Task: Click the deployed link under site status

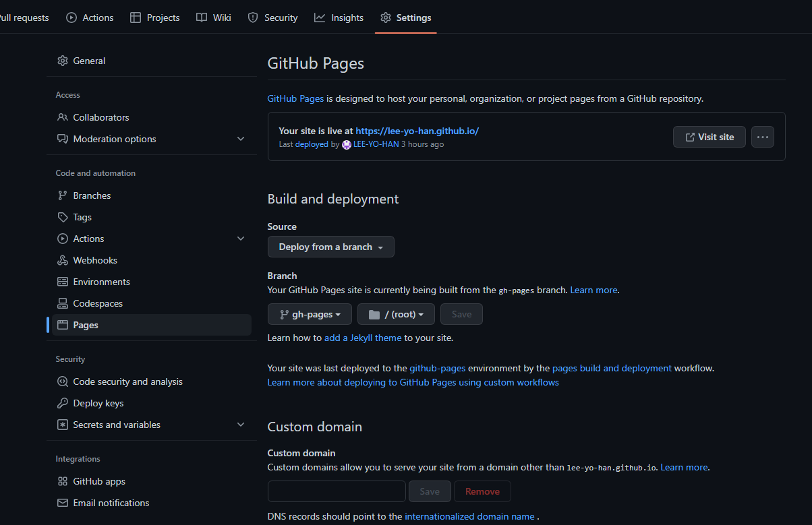Action: pyautogui.click(x=312, y=144)
